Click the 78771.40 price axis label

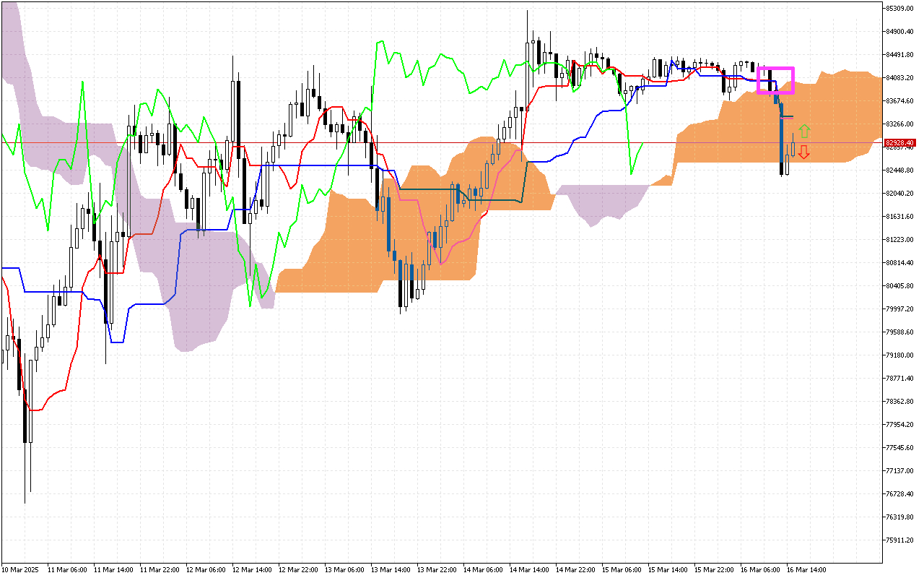point(899,379)
